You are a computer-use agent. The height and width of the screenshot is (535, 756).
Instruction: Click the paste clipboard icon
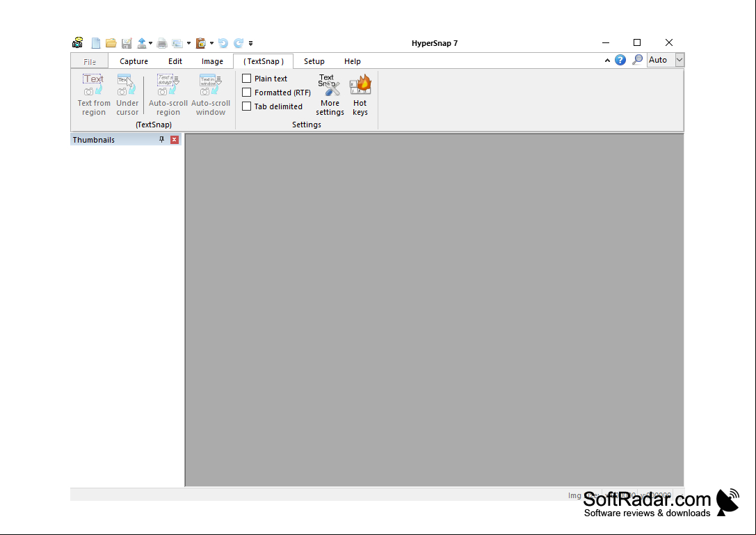pyautogui.click(x=200, y=43)
